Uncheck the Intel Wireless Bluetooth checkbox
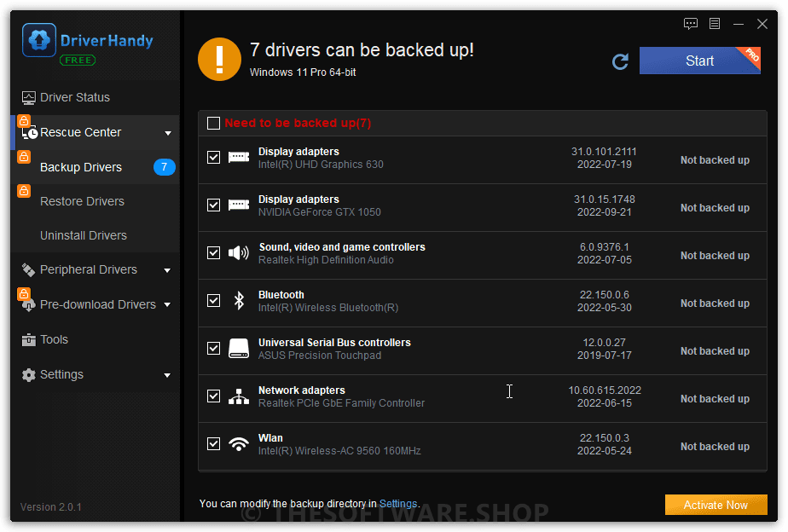 click(213, 300)
